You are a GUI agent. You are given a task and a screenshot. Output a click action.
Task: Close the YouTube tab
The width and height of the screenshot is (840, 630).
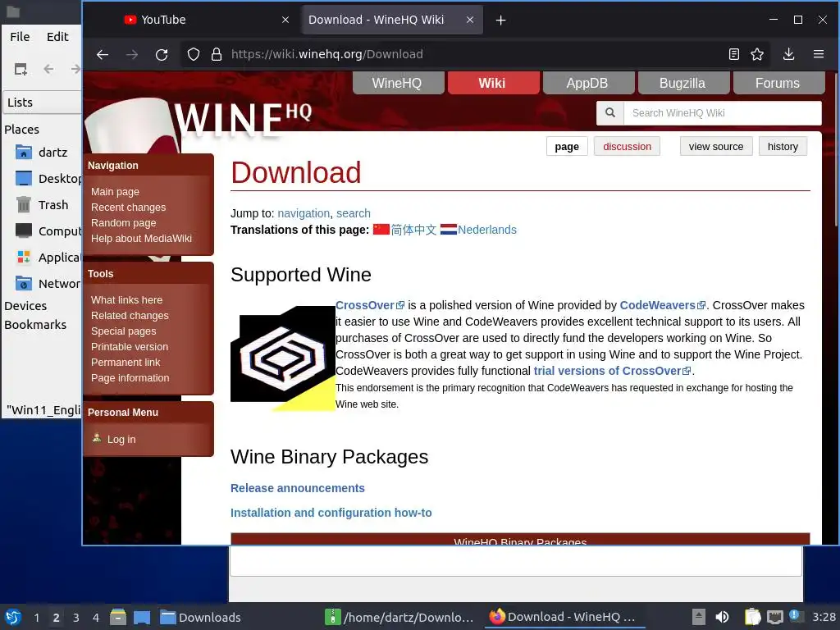pos(285,20)
